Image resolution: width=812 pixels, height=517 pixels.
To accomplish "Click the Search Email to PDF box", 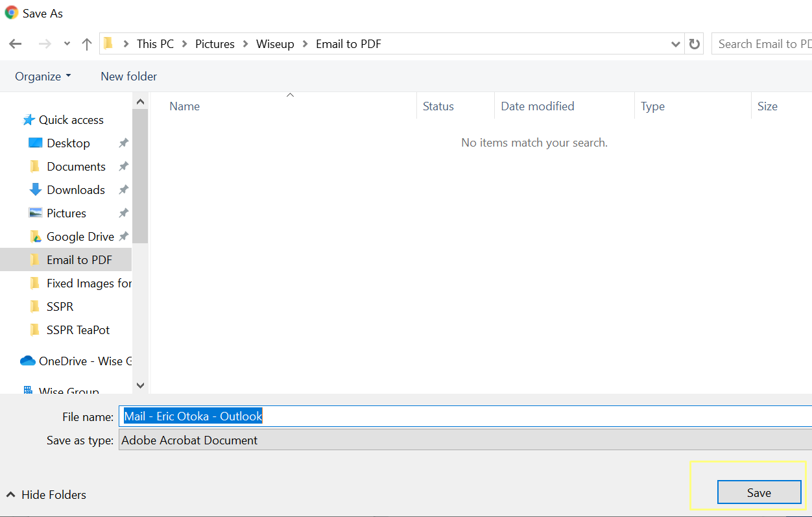I will click(x=762, y=44).
